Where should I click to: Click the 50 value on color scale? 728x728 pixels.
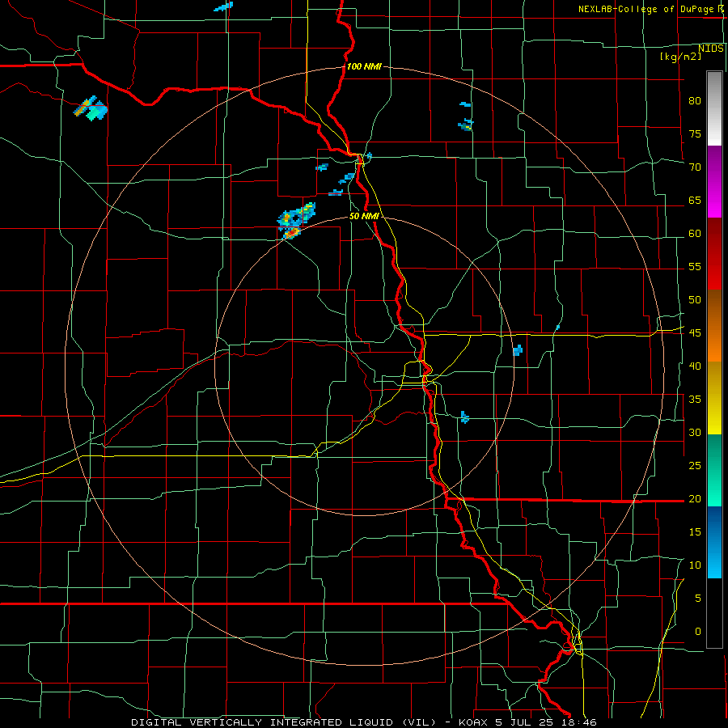point(695,299)
